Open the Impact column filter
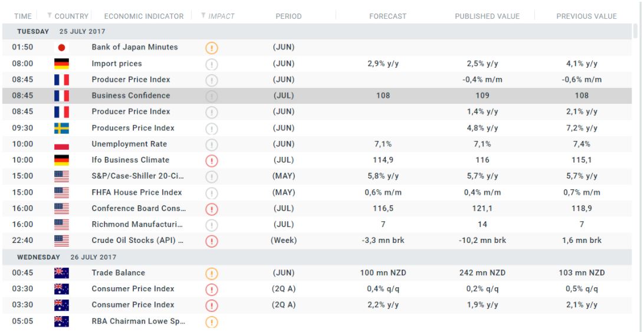This screenshot has height=332, width=644. [203, 16]
